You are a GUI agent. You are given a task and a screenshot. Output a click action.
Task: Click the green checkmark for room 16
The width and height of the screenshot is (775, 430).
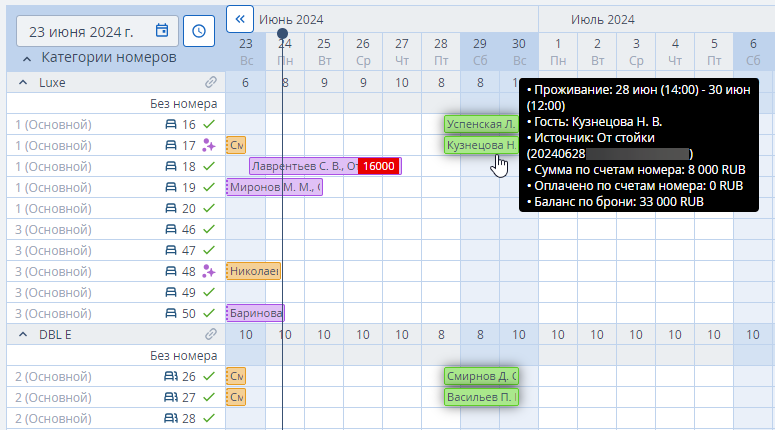click(209, 124)
